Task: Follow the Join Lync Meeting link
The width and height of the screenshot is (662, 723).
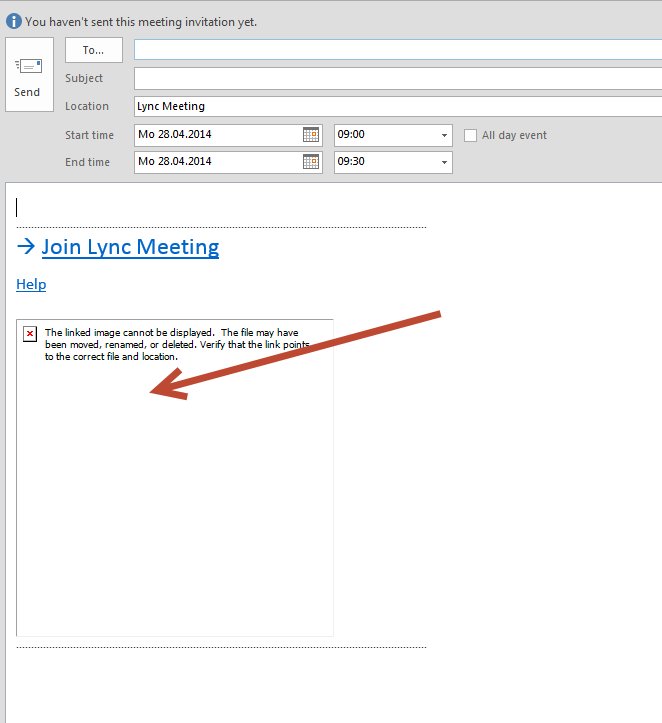Action: (x=130, y=247)
